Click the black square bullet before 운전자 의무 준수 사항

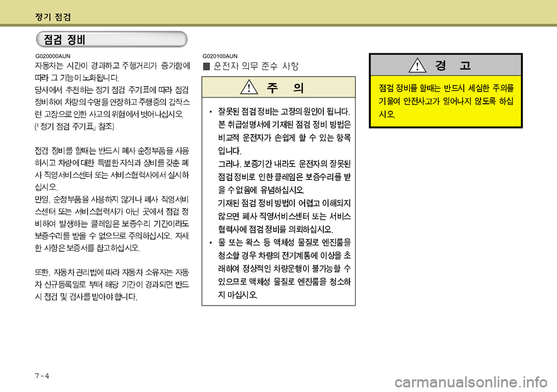point(207,67)
